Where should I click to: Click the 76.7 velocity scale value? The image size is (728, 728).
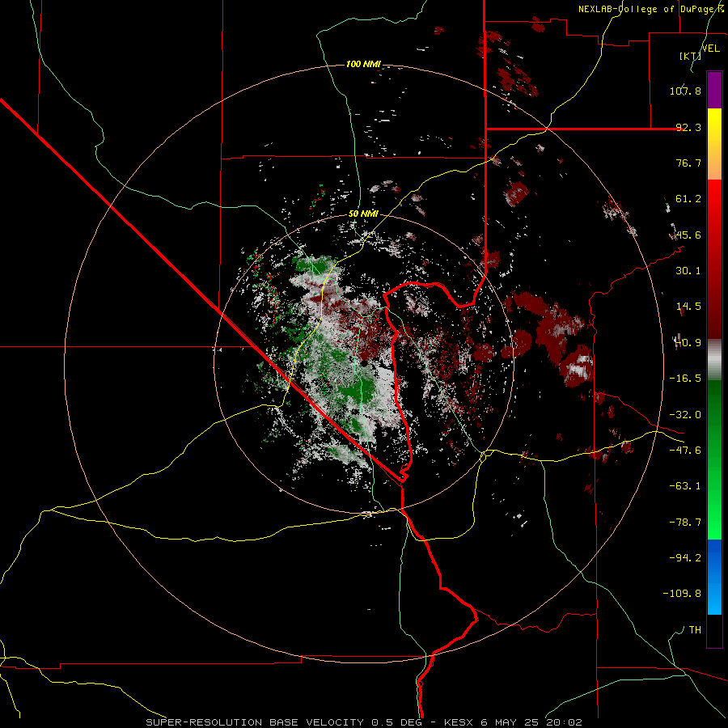pyautogui.click(x=688, y=163)
